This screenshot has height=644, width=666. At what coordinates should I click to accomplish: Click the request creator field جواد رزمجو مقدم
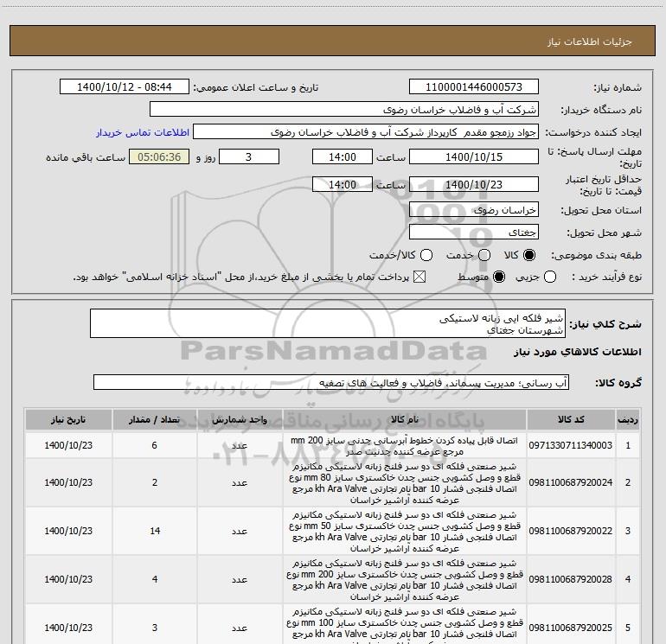(365, 132)
